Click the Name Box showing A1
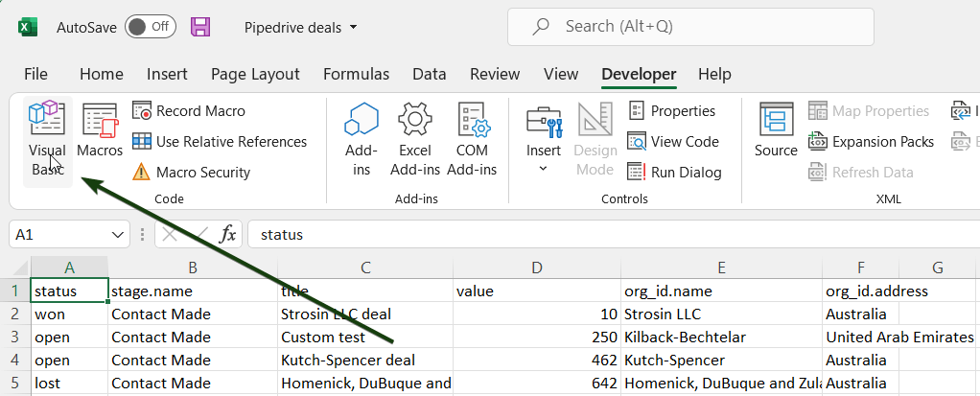The image size is (980, 396). pos(60,235)
